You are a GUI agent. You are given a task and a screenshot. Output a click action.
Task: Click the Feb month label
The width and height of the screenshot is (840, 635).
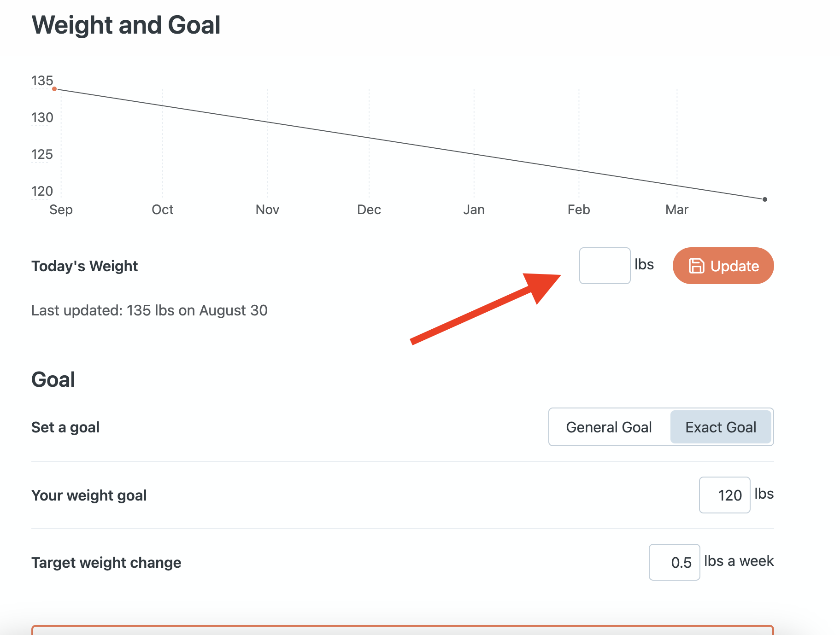pyautogui.click(x=579, y=210)
